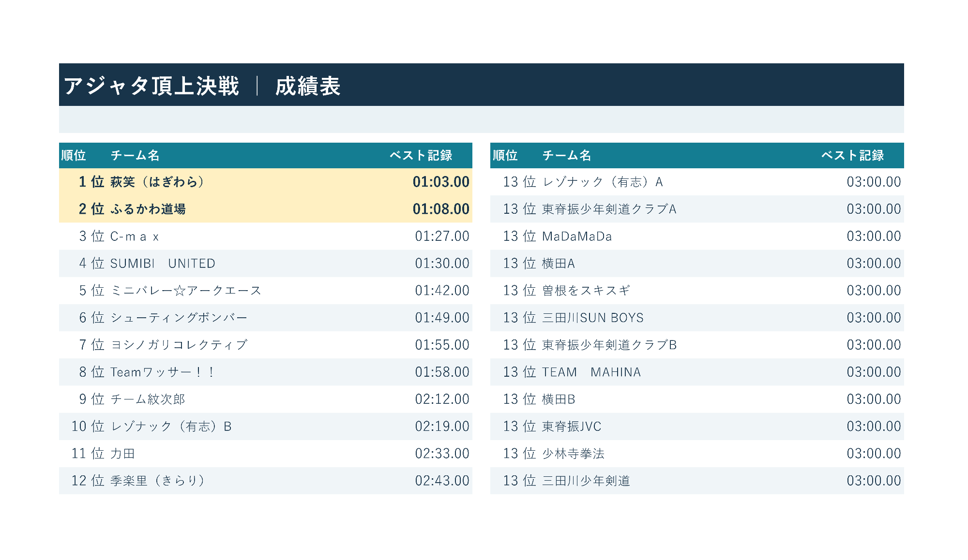Viewport: 968px width, 560px height.
Task: Click right table ベスト記録 header
Action: tap(853, 155)
